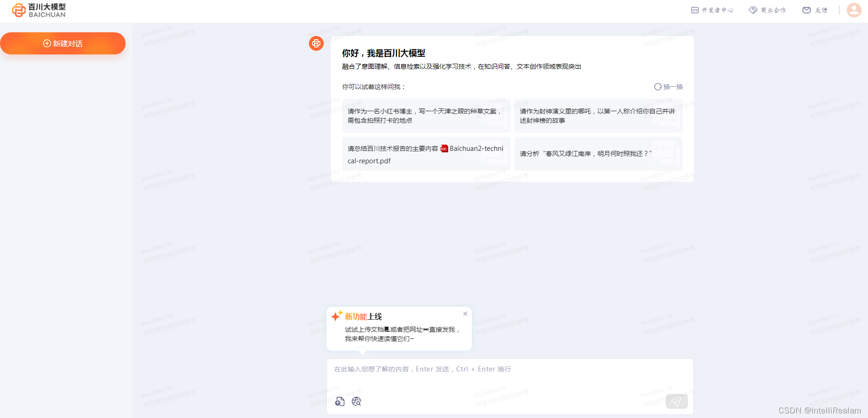Click the Baichuan bot avatar icon

coord(316,43)
